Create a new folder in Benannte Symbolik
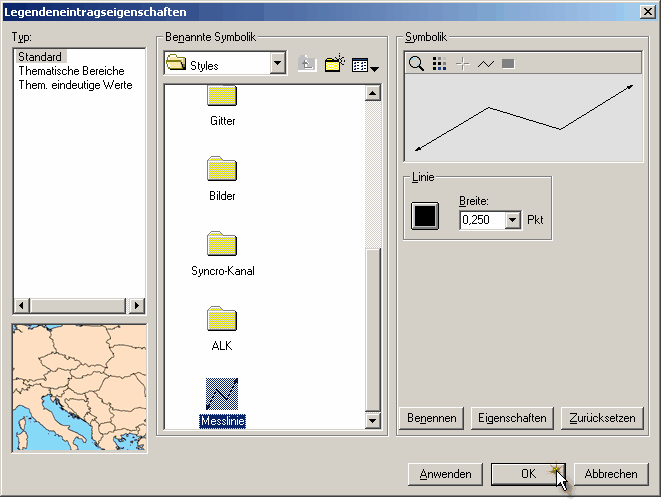 (x=334, y=65)
